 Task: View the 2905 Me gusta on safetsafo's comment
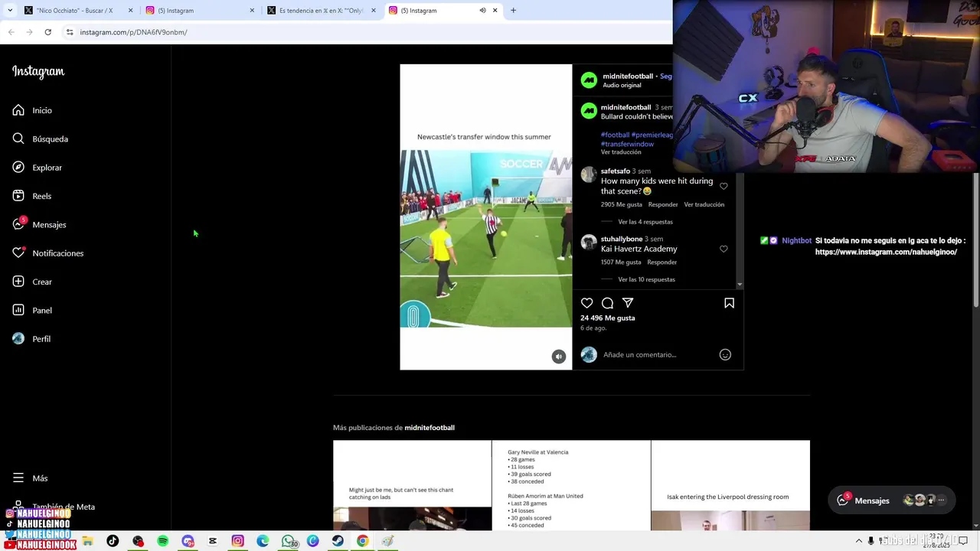(x=622, y=204)
